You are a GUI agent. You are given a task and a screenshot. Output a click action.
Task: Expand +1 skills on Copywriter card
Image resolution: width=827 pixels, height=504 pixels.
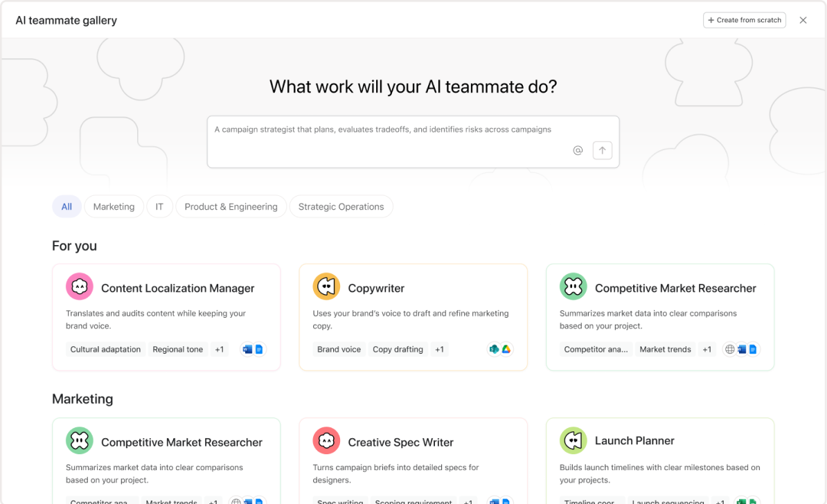click(x=439, y=350)
